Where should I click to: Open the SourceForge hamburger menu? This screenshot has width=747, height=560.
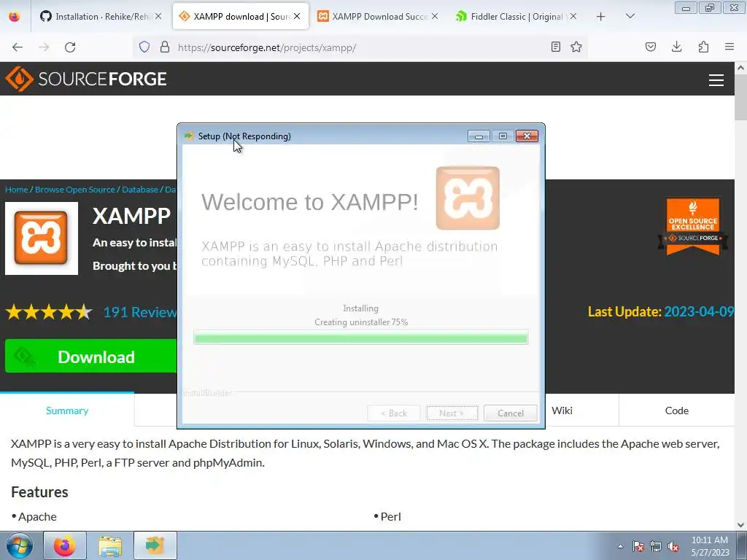(x=716, y=79)
